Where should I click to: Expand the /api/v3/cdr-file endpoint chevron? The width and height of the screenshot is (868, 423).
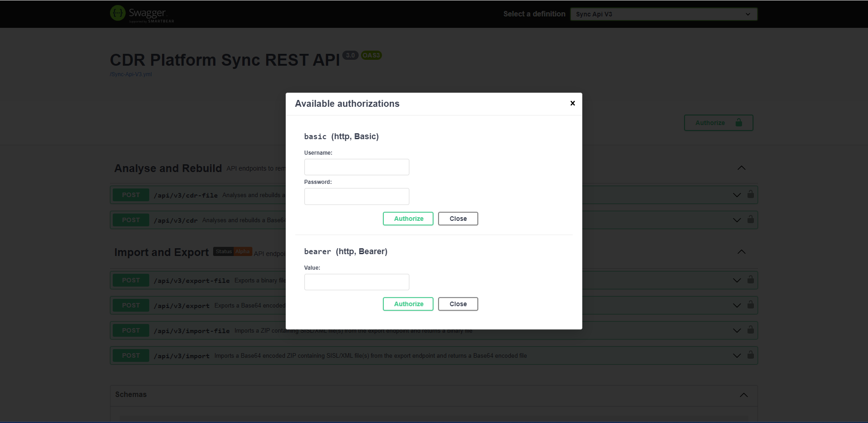pyautogui.click(x=737, y=195)
